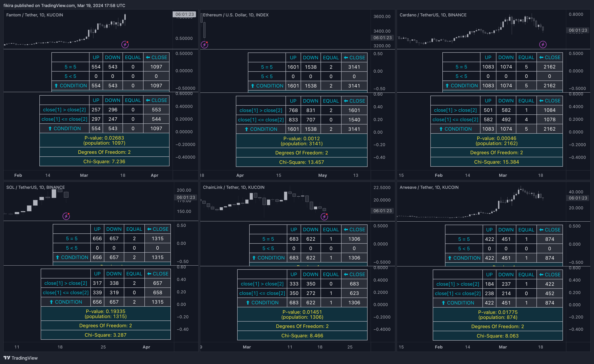Viewport: 594px width, 364px height.
Task: Click 'P-value: 0.00046' in Cardano table
Action: tap(496, 138)
